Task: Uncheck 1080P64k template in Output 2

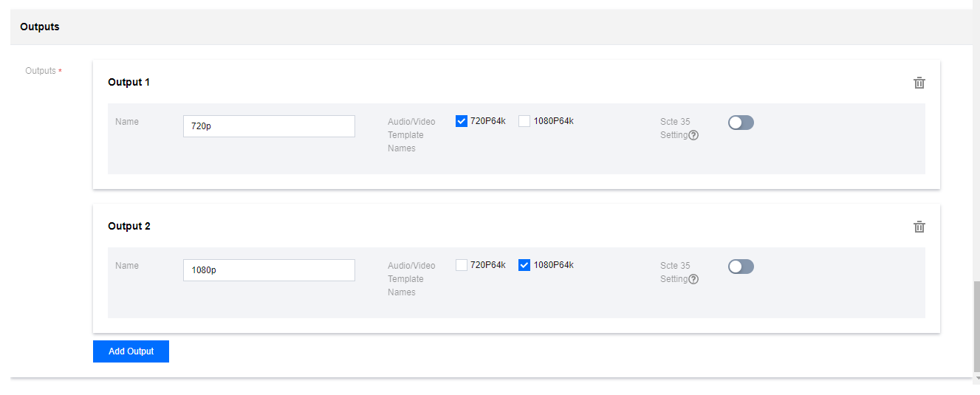Action: tap(524, 265)
